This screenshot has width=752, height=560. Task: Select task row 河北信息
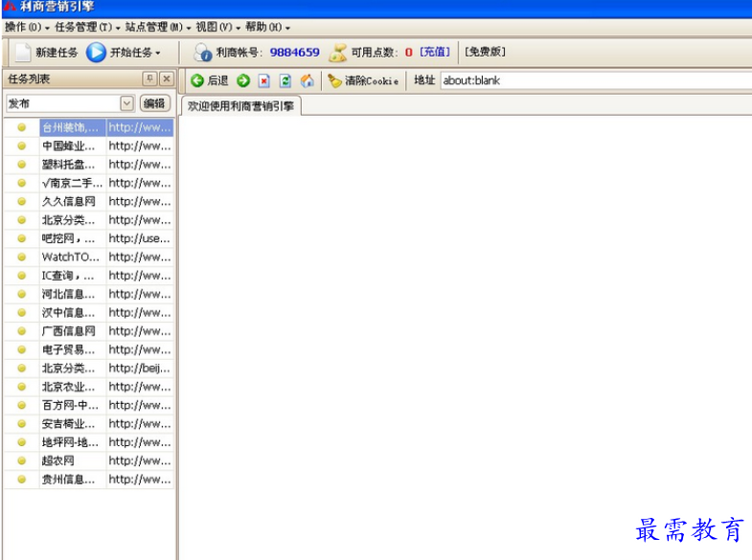[89, 294]
